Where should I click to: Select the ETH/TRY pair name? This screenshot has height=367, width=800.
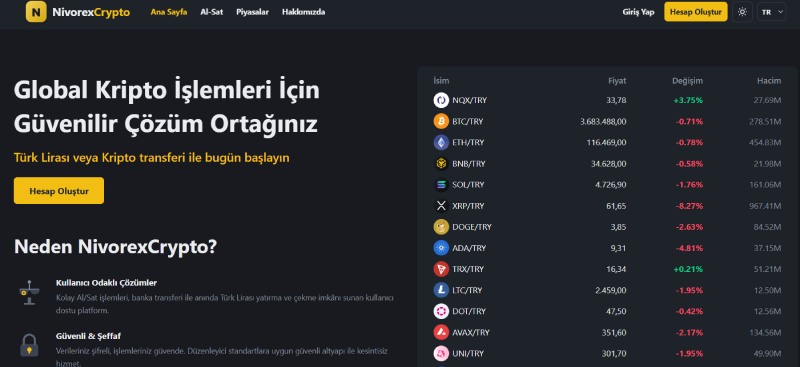[468, 142]
